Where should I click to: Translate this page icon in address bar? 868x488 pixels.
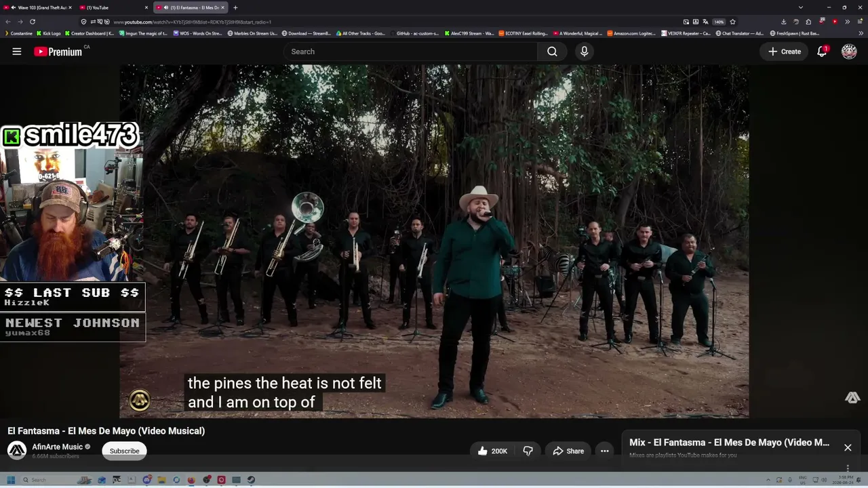click(705, 22)
